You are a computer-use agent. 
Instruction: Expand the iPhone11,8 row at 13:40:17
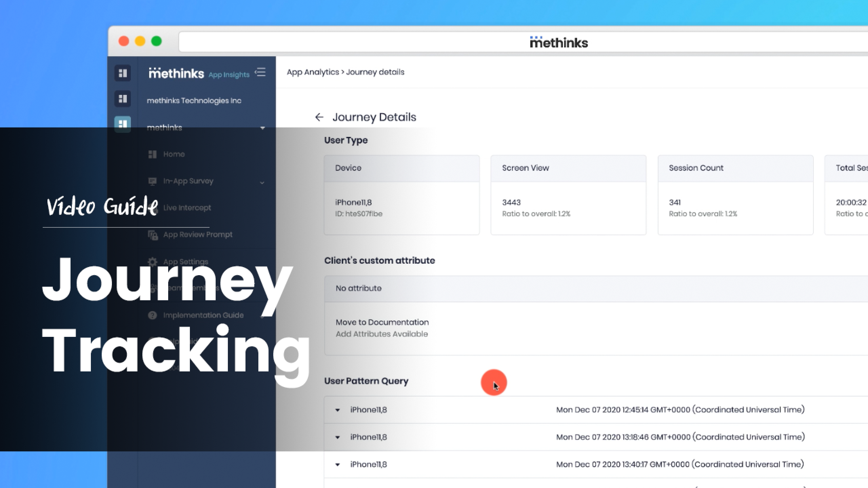pos(337,465)
